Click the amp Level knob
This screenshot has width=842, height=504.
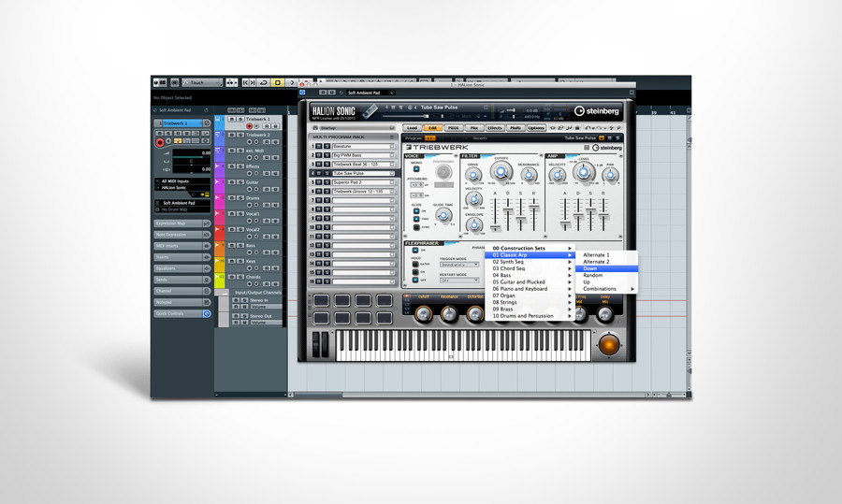[583, 172]
